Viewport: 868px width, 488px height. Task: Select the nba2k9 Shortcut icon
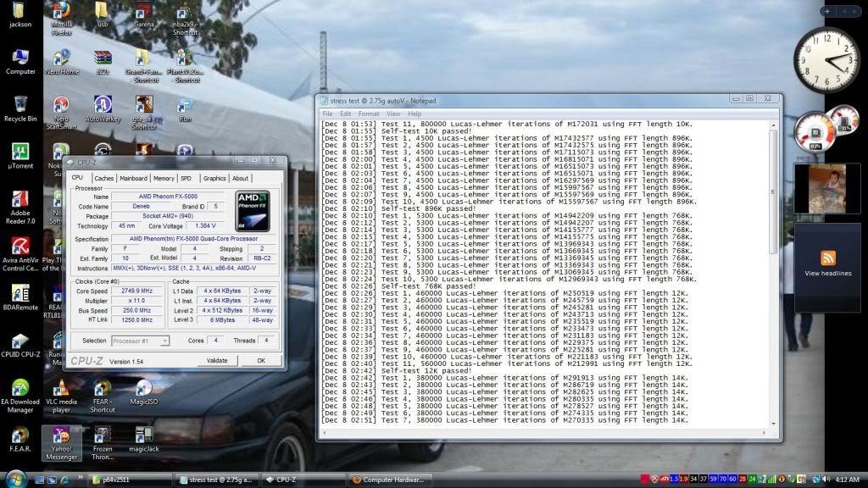pos(185,19)
